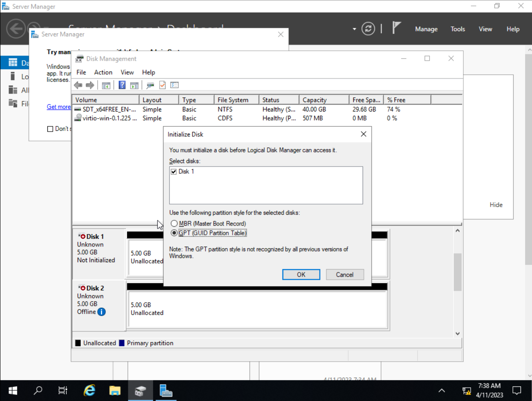
Task: Click the Server Manager notifications flag icon
Action: click(x=397, y=28)
